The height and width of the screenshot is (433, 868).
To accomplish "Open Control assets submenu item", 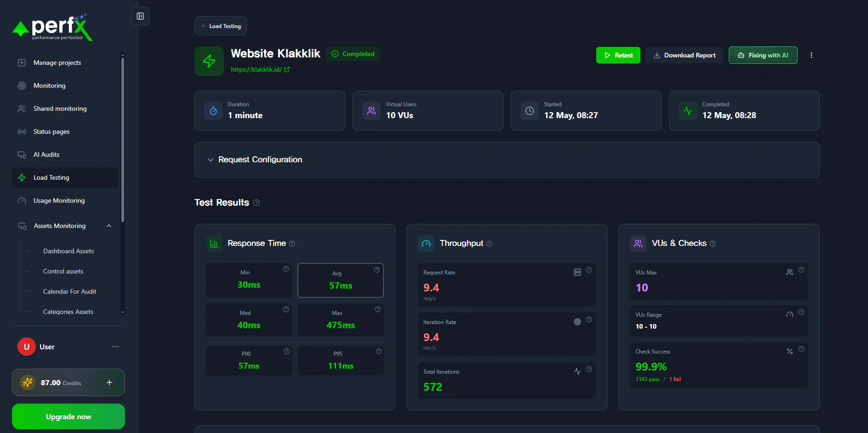I will pyautogui.click(x=63, y=271).
